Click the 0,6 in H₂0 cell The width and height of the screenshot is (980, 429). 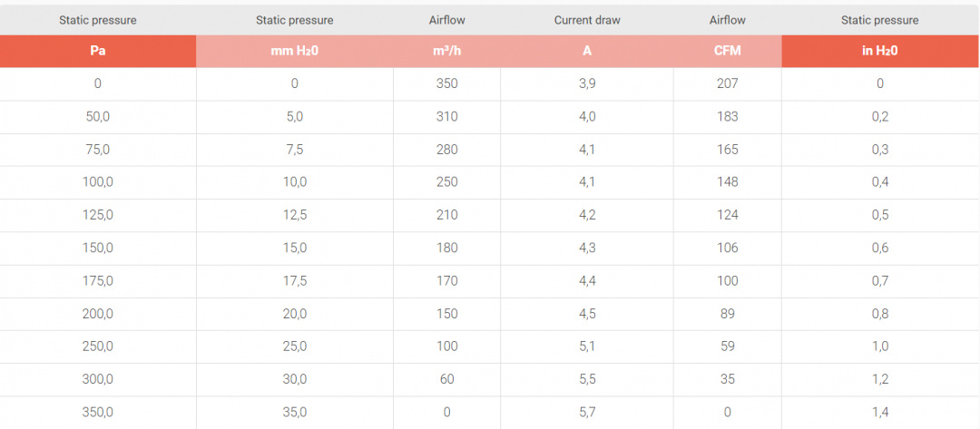pyautogui.click(x=879, y=248)
